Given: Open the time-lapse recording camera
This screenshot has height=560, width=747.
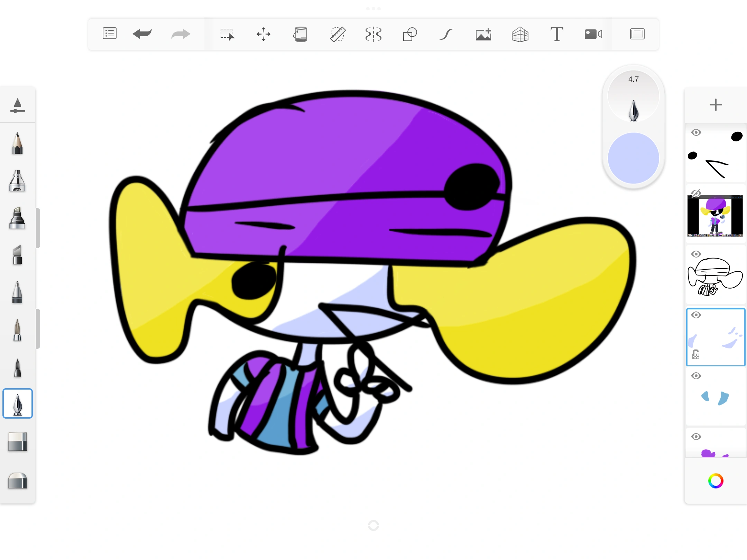Looking at the screenshot, I should (593, 34).
